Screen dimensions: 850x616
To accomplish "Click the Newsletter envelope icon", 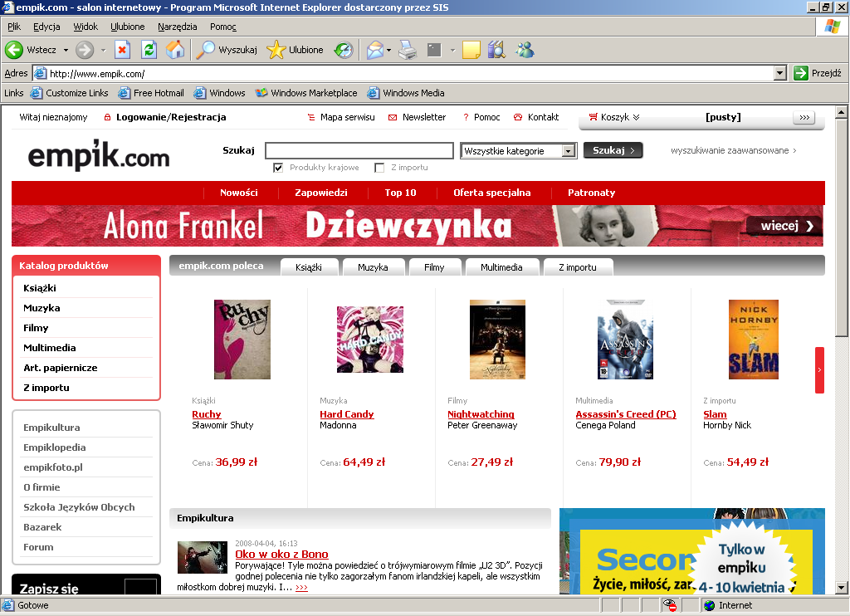I will tap(393, 117).
